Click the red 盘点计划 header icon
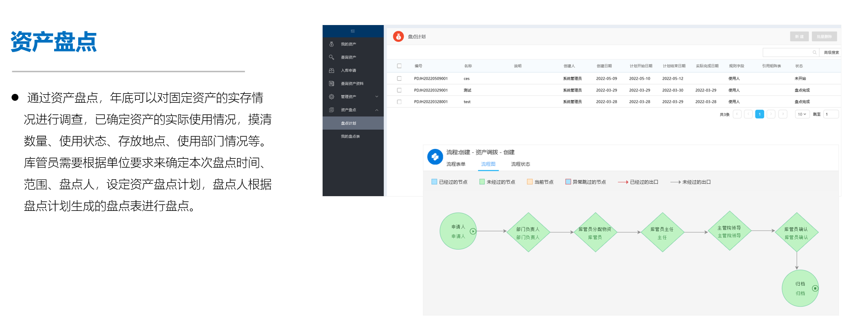 pyautogui.click(x=398, y=36)
